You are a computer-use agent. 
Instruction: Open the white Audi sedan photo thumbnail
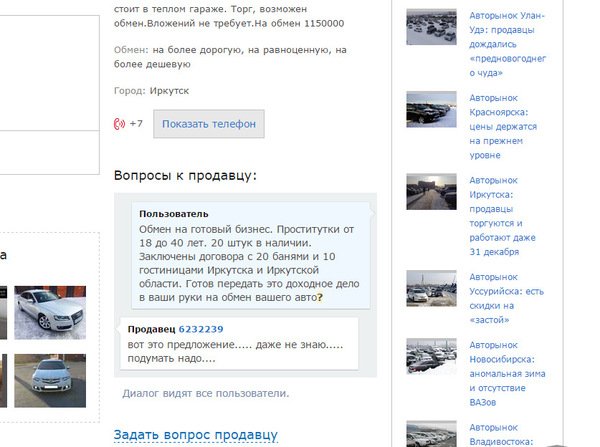pos(50,312)
